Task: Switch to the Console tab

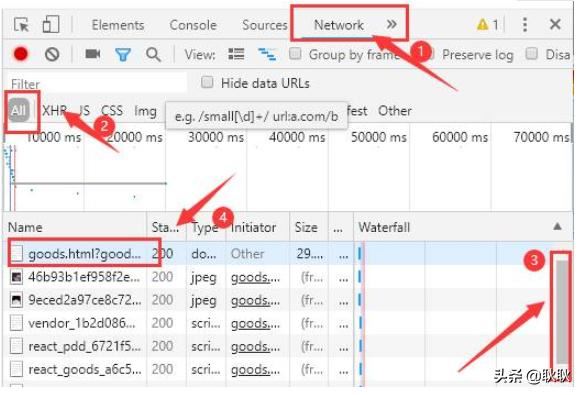Action: click(x=193, y=25)
